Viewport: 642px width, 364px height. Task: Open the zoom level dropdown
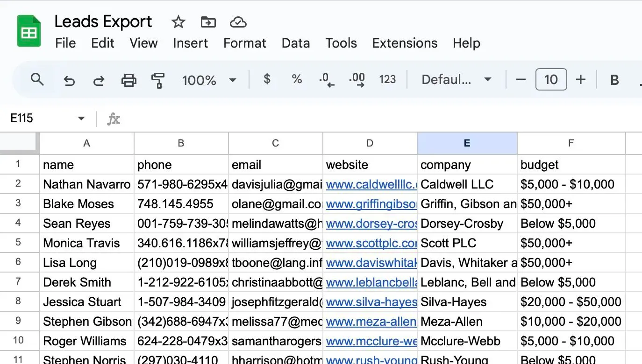click(x=232, y=80)
